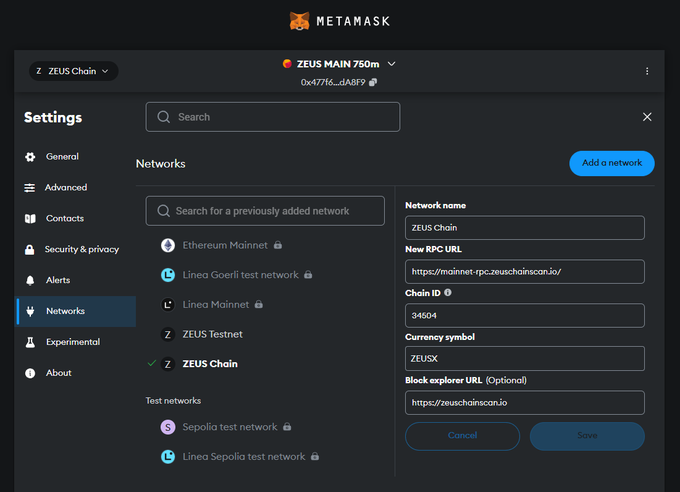Click the Block explorer URL field
Viewport: 680px width, 492px height.
(525, 403)
